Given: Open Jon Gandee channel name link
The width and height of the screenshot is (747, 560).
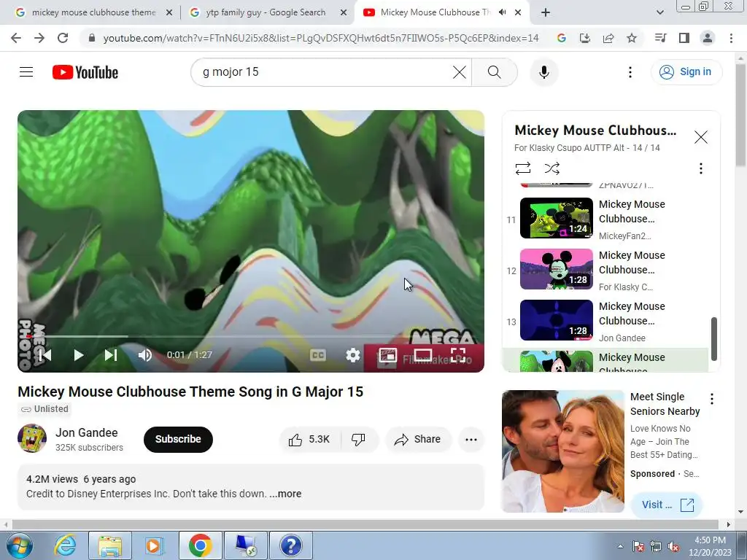Looking at the screenshot, I should point(87,432).
